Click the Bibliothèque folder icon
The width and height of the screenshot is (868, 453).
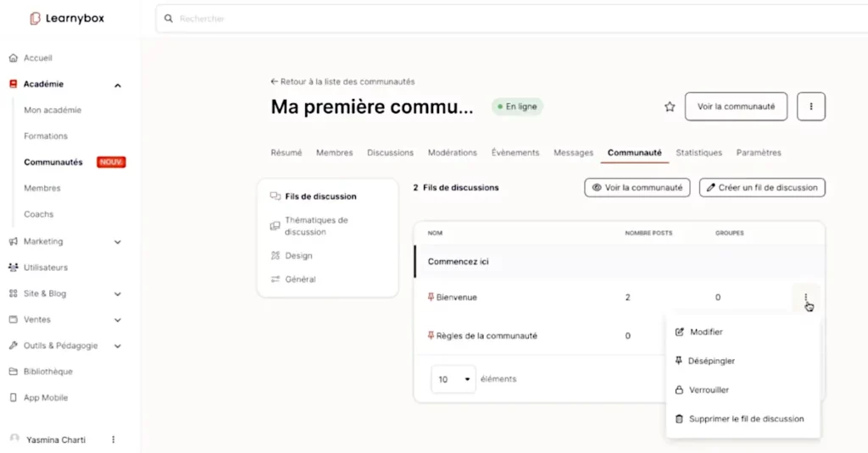(x=14, y=372)
